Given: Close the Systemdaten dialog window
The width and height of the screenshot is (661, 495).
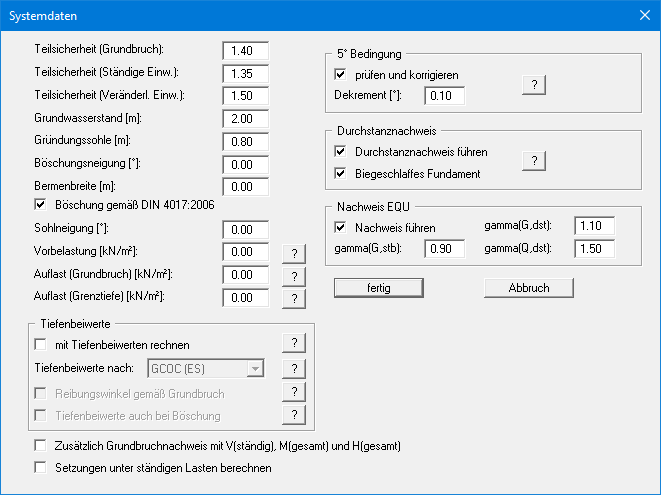Looking at the screenshot, I should click(x=643, y=15).
